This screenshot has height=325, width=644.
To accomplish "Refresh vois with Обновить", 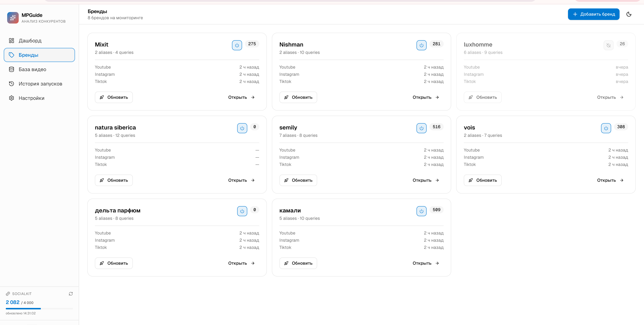I will pos(482,180).
